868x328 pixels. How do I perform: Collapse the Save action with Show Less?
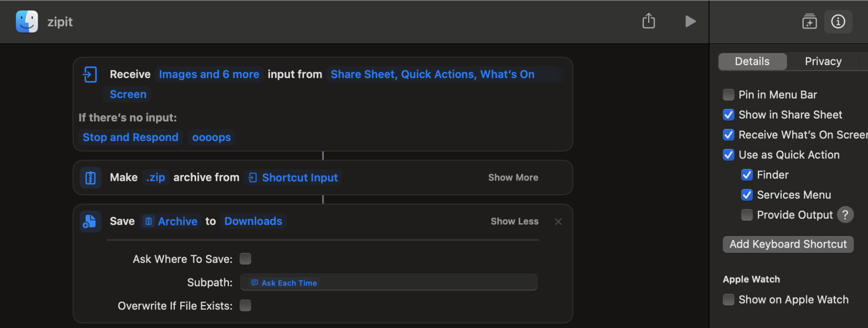pos(514,222)
